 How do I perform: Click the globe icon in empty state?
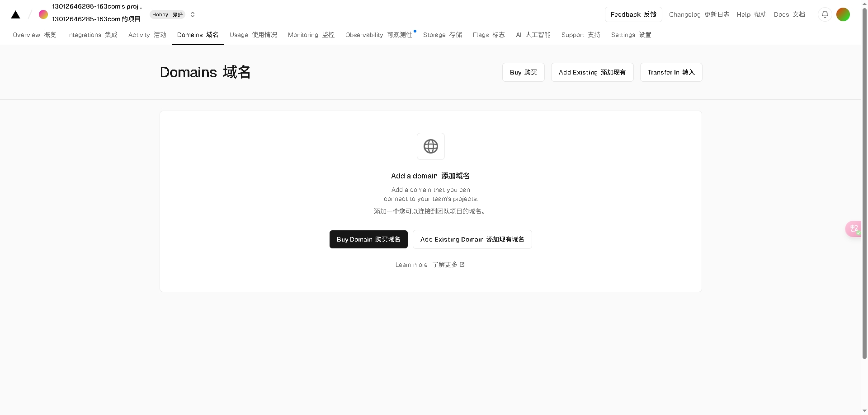click(x=431, y=146)
